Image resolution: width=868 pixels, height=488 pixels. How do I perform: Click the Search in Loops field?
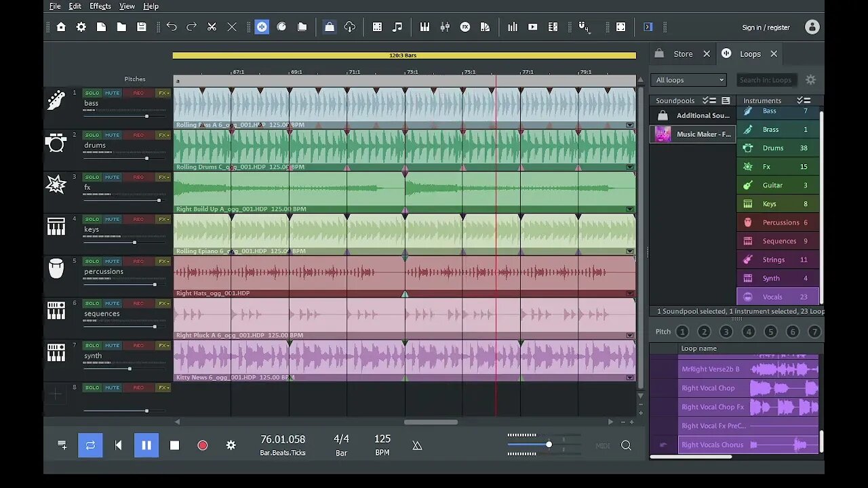[x=766, y=80]
